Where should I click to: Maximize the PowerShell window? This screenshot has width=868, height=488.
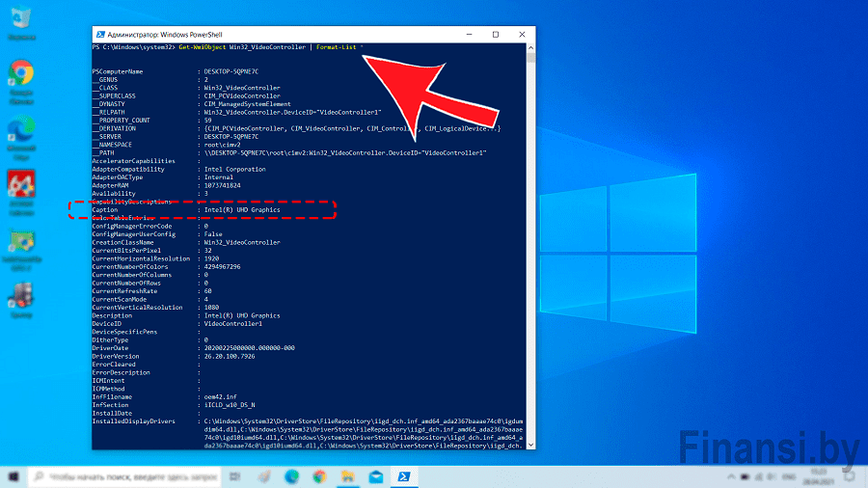coord(496,35)
